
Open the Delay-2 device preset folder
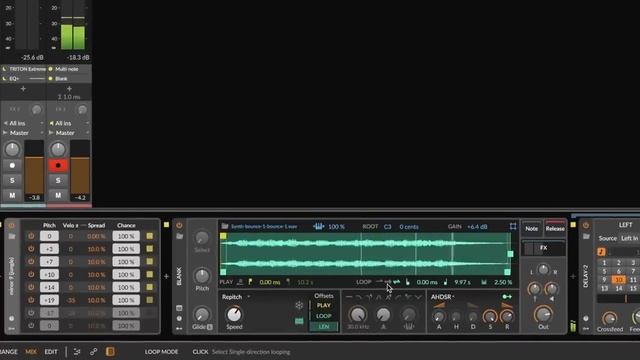[586, 236]
